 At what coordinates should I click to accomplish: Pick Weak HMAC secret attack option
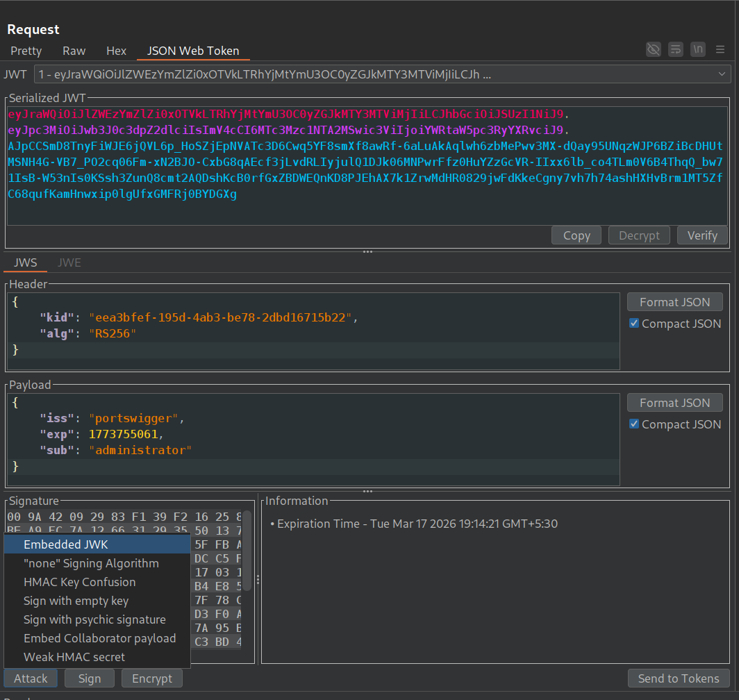click(74, 657)
